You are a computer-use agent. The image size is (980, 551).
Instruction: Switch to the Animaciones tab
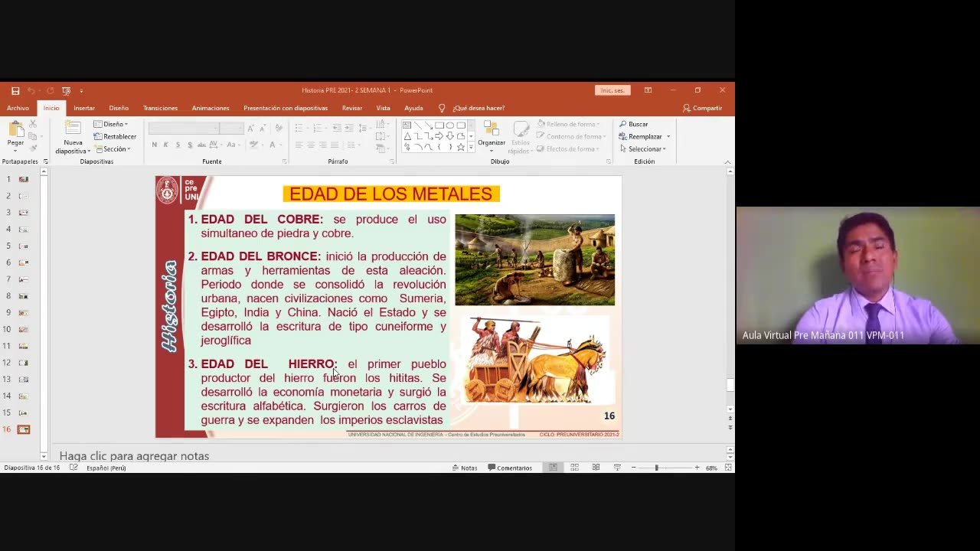tap(211, 108)
